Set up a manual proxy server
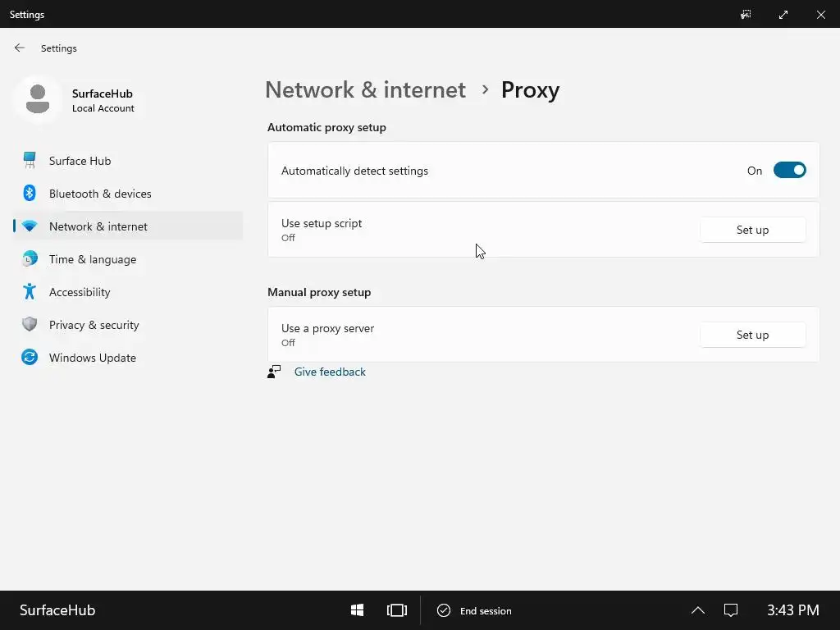The height and width of the screenshot is (630, 840). pos(752,335)
